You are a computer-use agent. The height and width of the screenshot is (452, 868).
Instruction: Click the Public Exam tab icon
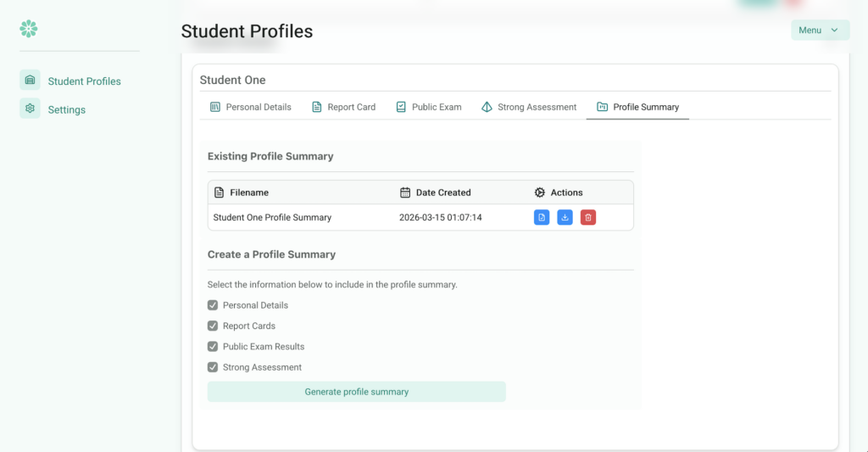click(401, 107)
